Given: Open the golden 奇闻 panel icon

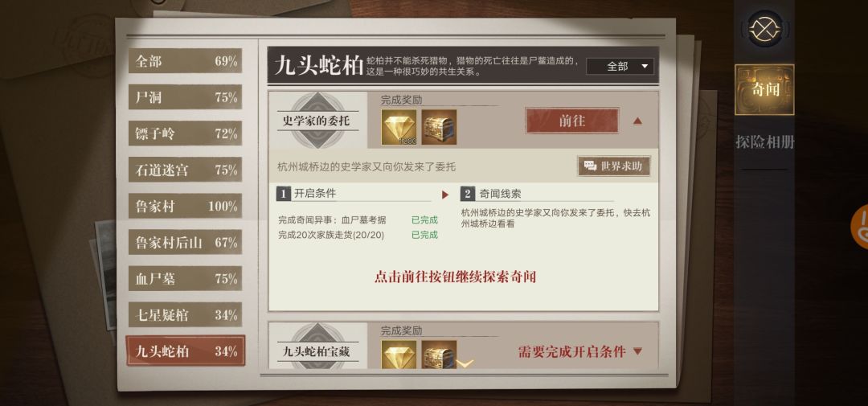Looking at the screenshot, I should click(x=764, y=90).
